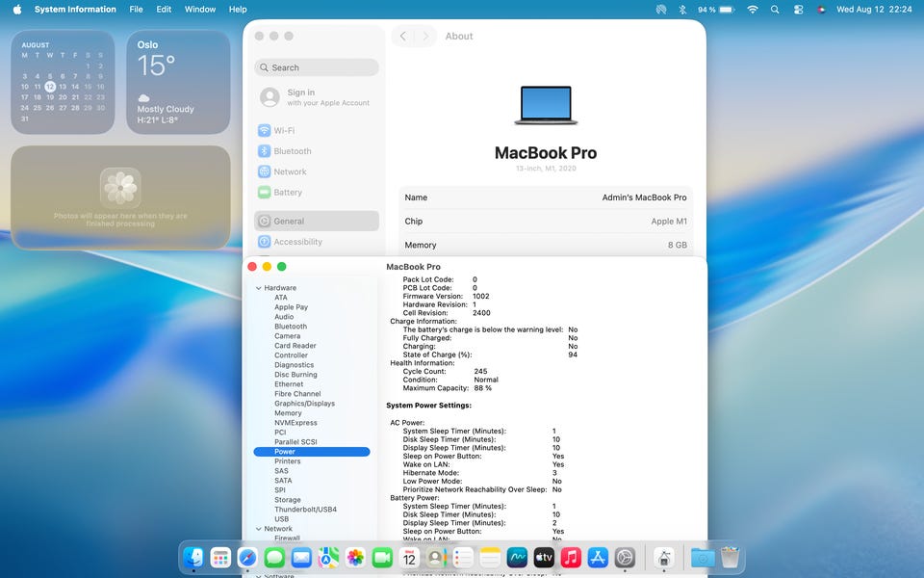Open Music app in Dock

(571, 557)
